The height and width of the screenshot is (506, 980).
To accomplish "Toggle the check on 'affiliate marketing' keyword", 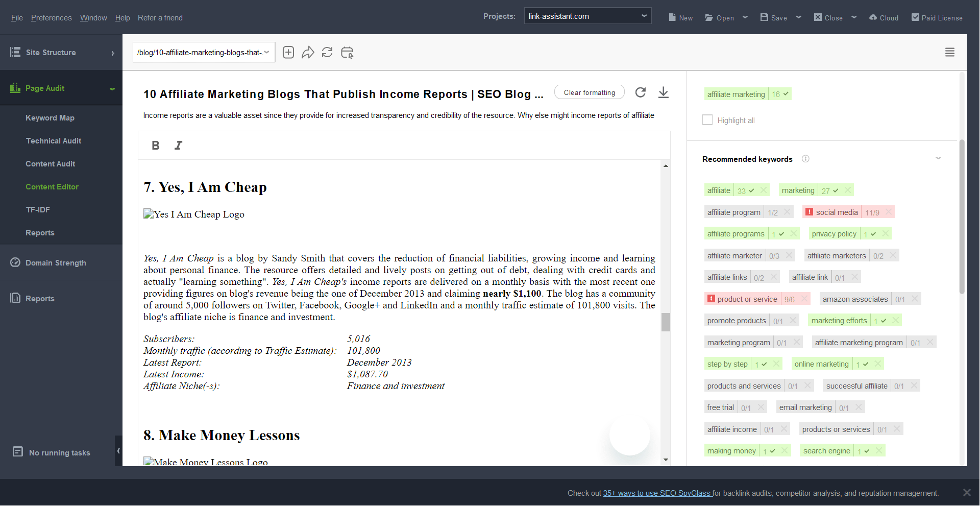I will (786, 94).
